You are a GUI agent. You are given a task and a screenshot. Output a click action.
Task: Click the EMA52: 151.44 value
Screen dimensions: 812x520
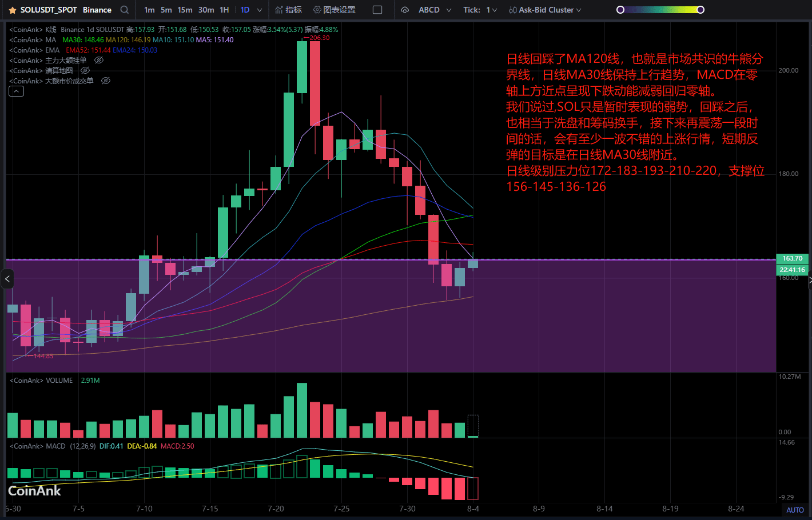tap(88, 50)
